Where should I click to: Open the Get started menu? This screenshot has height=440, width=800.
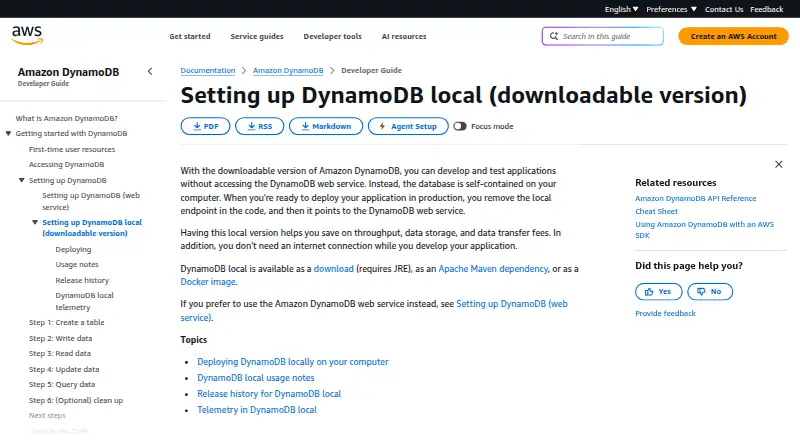tap(190, 36)
